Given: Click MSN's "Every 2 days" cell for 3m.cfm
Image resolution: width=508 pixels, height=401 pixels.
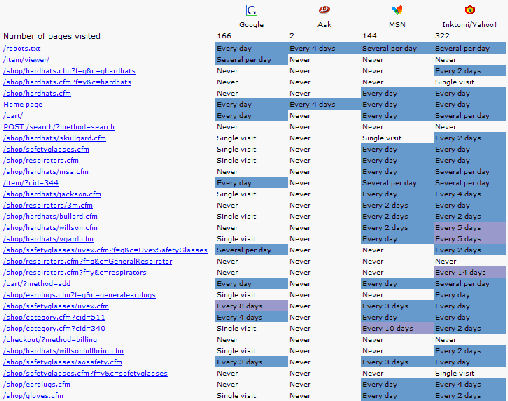Looking at the screenshot, I should [x=397, y=205].
